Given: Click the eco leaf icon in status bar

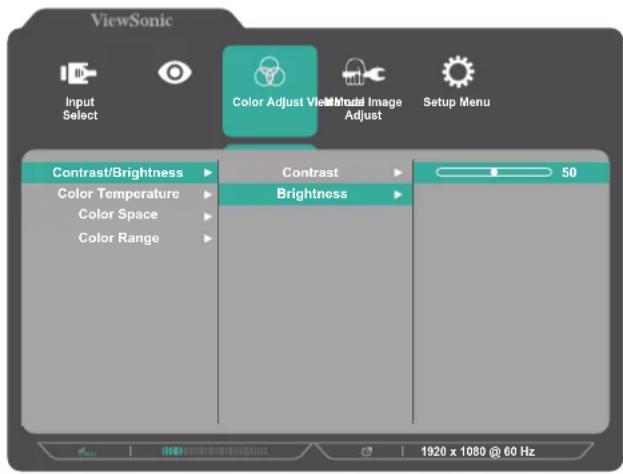Looking at the screenshot, I should (x=87, y=452).
